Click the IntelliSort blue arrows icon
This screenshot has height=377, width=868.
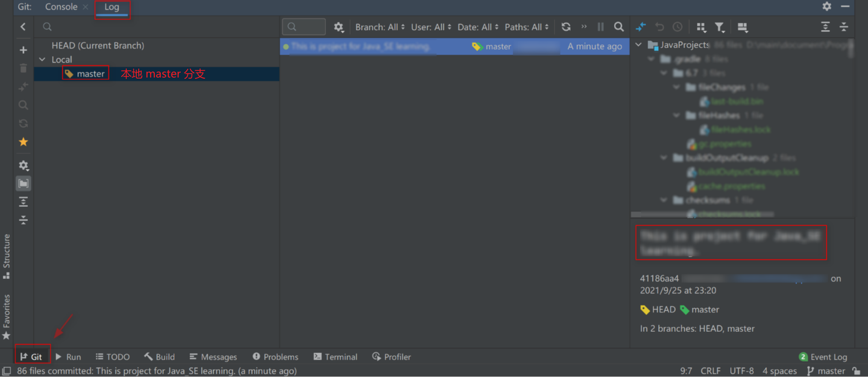(x=640, y=27)
